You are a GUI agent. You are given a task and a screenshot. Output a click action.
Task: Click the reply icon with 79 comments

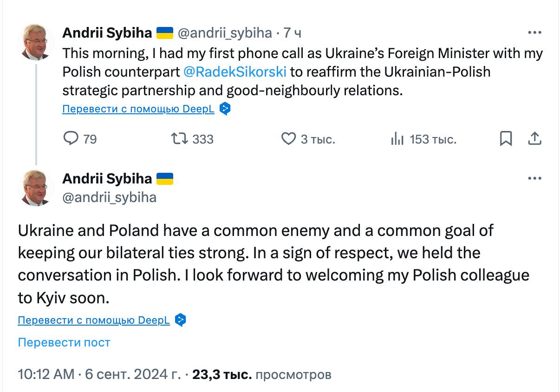click(x=71, y=138)
